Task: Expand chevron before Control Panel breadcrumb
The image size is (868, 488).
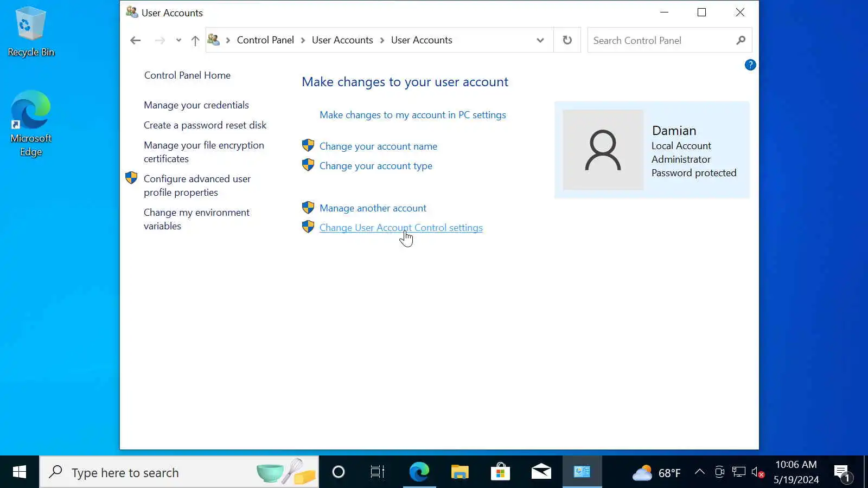Action: coord(228,40)
